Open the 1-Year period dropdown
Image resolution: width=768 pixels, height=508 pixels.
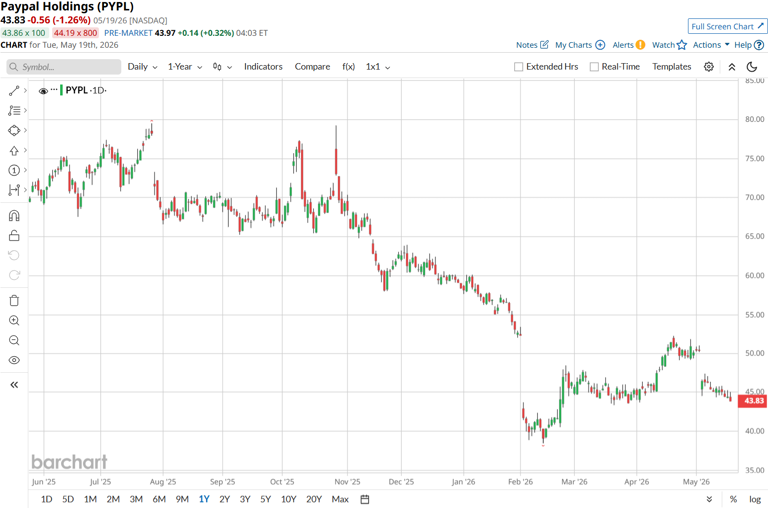[185, 67]
